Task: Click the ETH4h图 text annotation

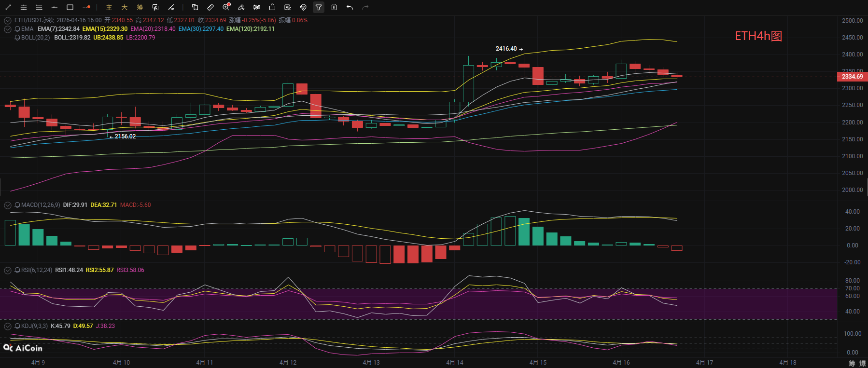Action: [758, 36]
